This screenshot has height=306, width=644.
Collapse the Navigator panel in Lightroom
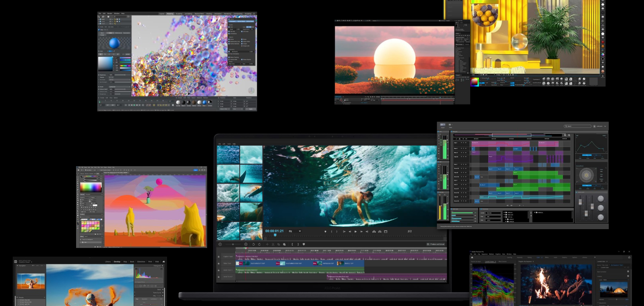coord(17,266)
